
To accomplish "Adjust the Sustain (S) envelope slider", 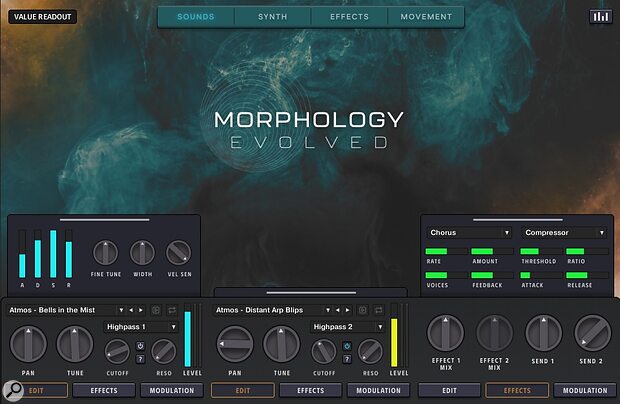I will click(x=53, y=254).
